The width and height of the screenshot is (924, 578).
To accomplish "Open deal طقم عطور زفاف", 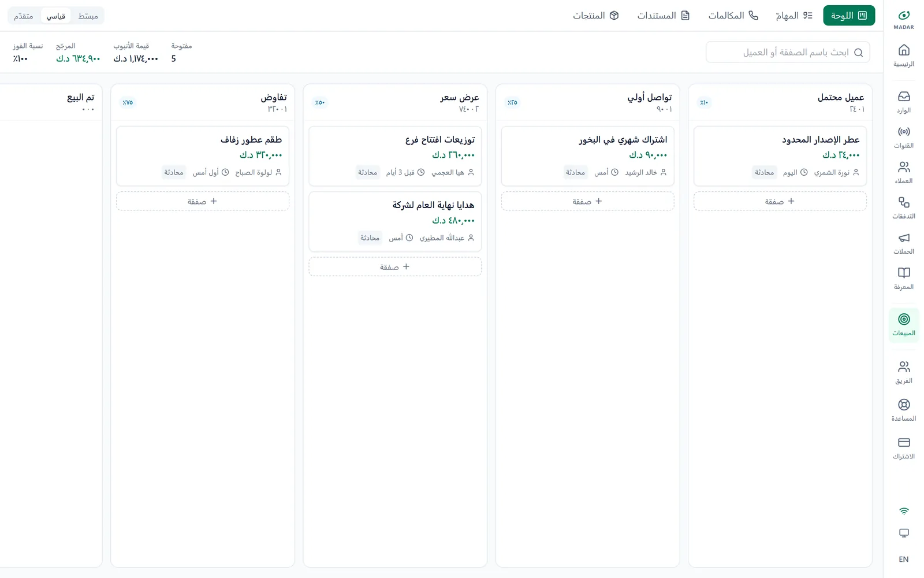I will (203, 156).
